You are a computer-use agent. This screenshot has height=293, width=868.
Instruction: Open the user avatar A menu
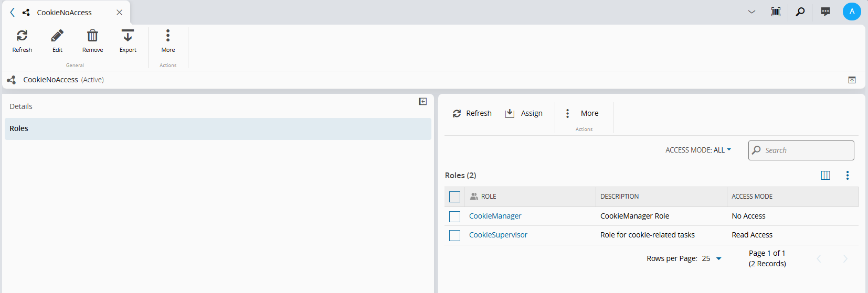tap(852, 12)
